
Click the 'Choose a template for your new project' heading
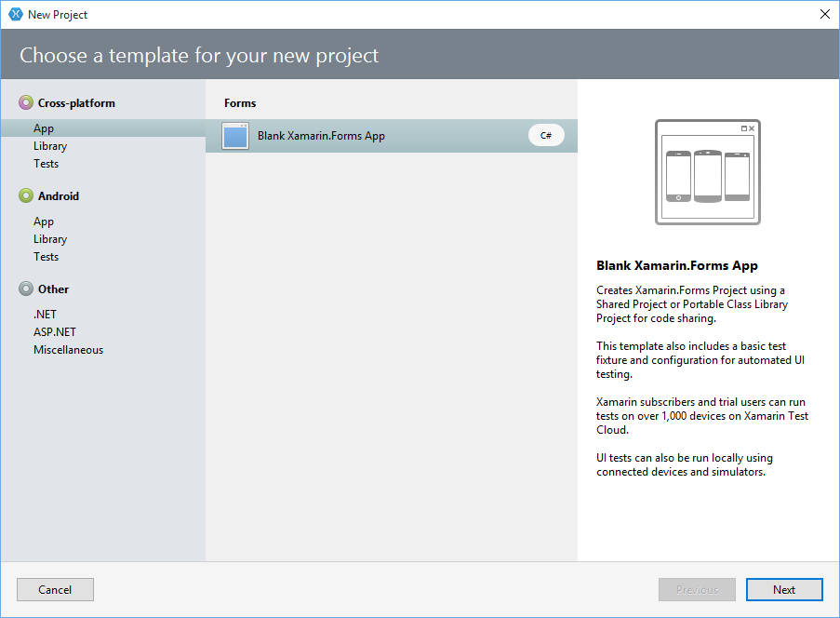(x=199, y=56)
